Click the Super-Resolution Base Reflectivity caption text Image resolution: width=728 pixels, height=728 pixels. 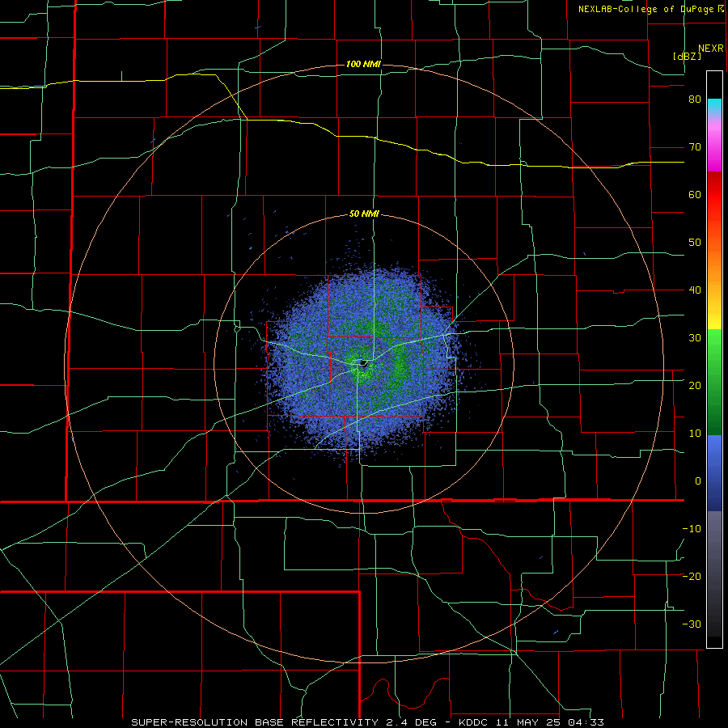tap(367, 722)
